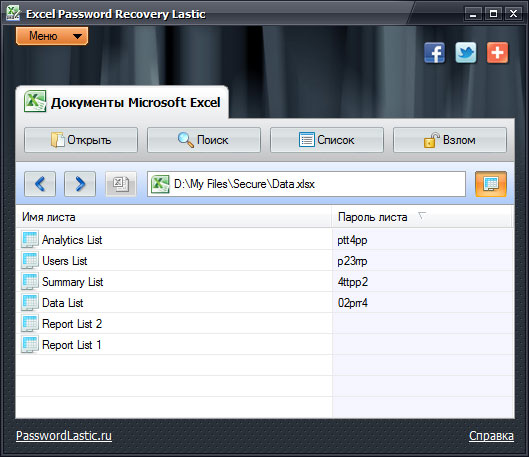This screenshot has height=457, width=529.
Task: Click the sheet icon beside Report List 1
Action: click(30, 344)
